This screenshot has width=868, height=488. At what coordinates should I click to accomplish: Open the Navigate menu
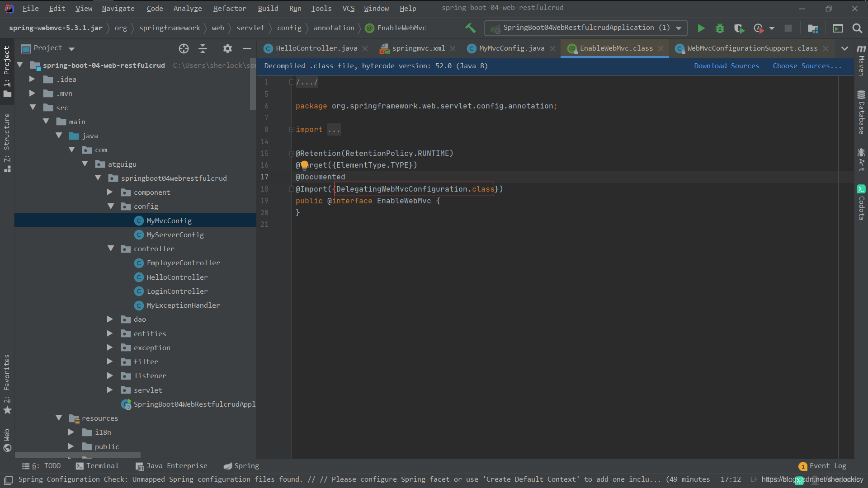pyautogui.click(x=118, y=8)
